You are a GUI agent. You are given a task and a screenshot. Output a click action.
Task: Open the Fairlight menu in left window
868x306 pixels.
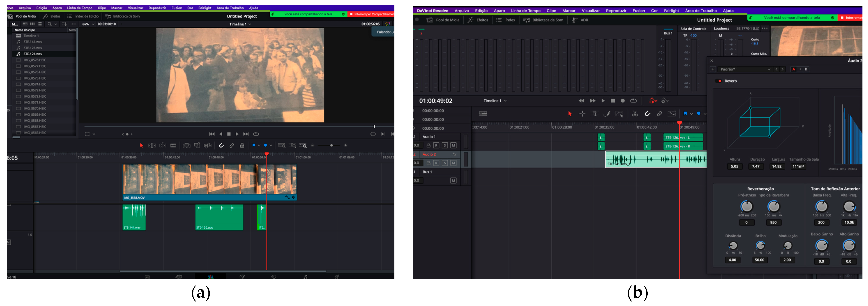pyautogui.click(x=205, y=8)
